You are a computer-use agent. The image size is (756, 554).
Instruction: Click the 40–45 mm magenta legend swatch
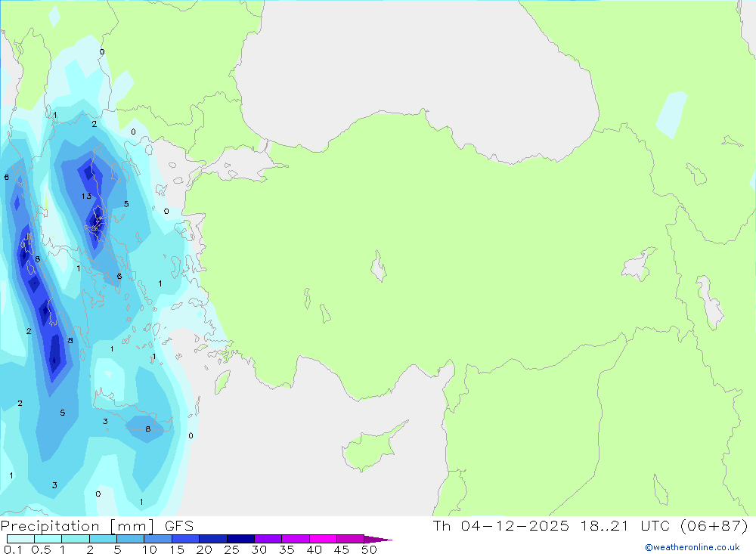coord(323,539)
